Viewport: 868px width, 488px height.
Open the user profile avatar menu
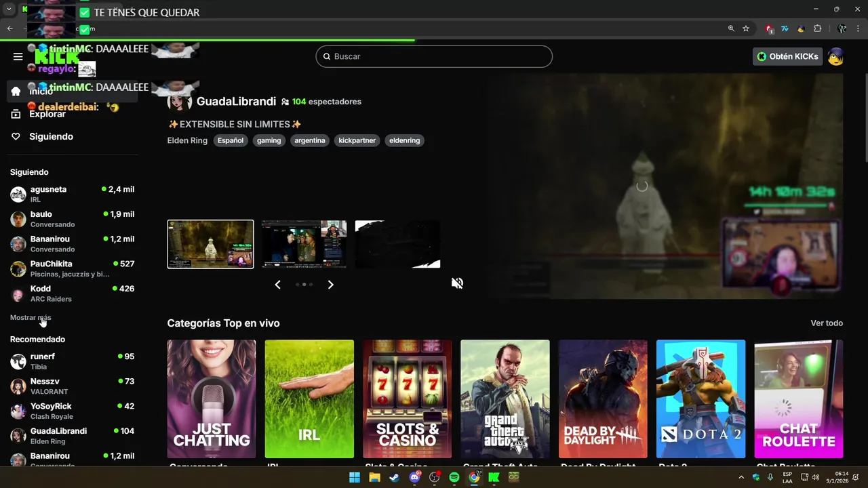tap(835, 56)
